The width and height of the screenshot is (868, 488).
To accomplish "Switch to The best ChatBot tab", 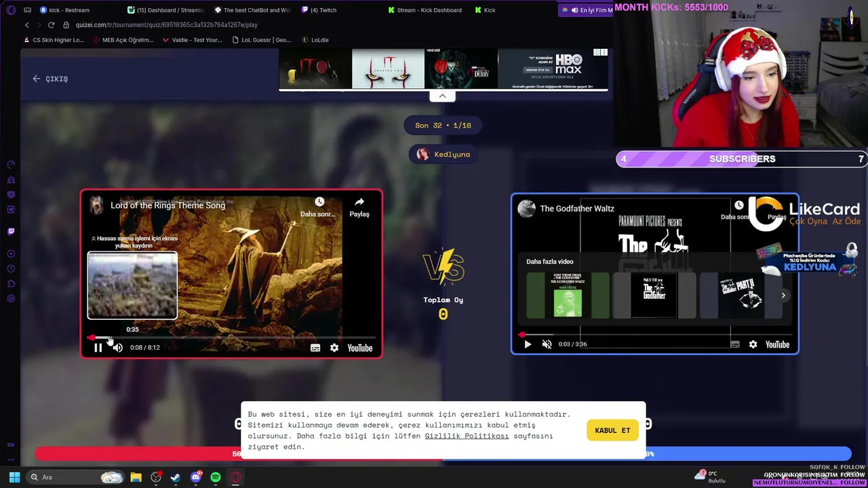I will tap(254, 10).
